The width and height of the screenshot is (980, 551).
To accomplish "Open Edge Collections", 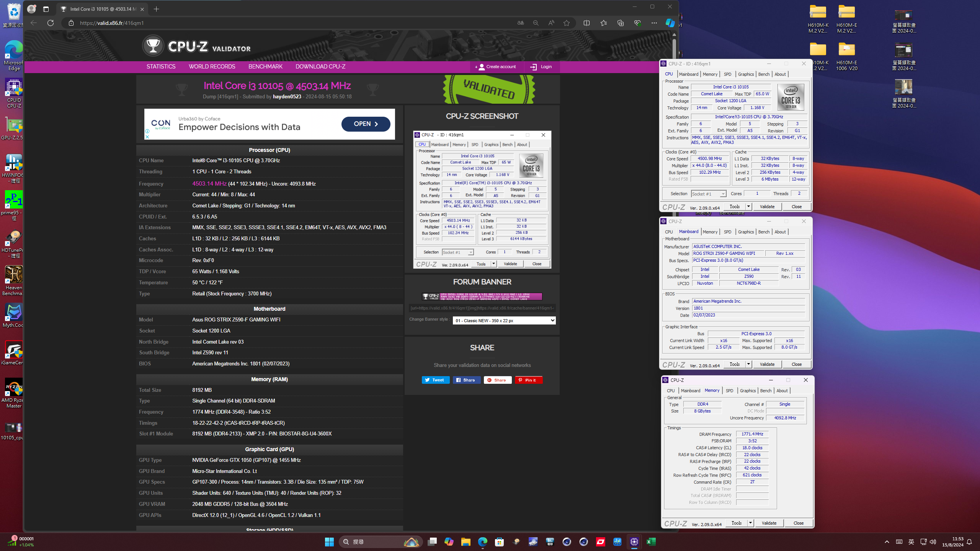I will coord(621,23).
